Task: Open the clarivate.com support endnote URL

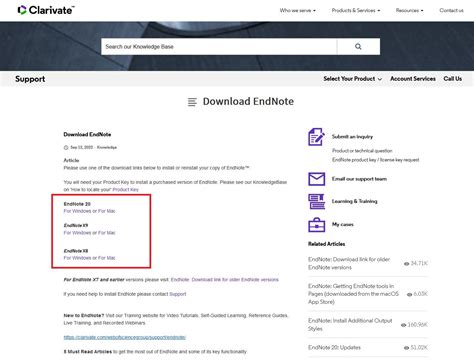Action: [125, 337]
